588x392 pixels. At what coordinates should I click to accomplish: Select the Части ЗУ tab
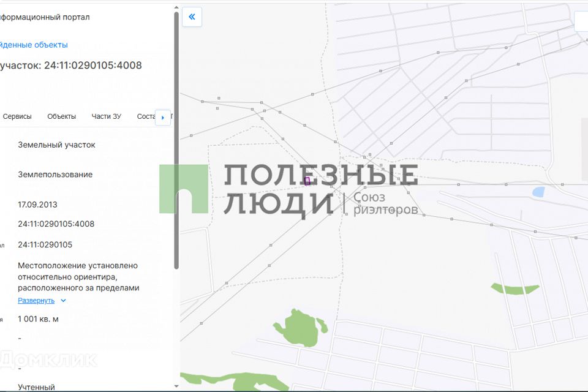[106, 116]
